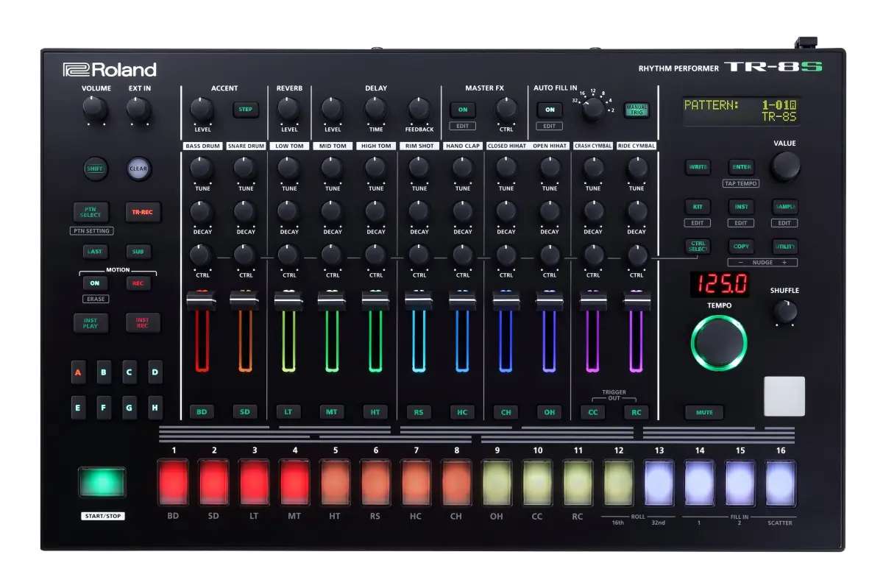Image resolution: width=883 pixels, height=588 pixels.
Task: Click the RS instrument select button
Action: [419, 412]
